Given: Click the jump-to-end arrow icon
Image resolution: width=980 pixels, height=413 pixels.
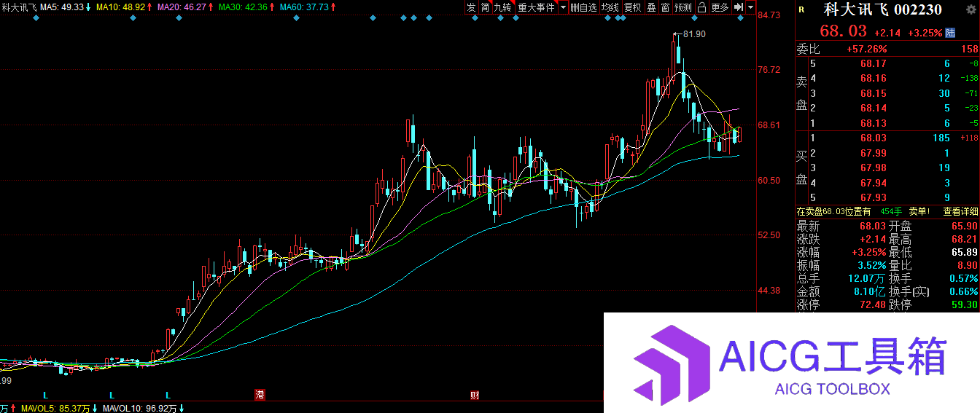Looking at the screenshot, I should [739, 7].
